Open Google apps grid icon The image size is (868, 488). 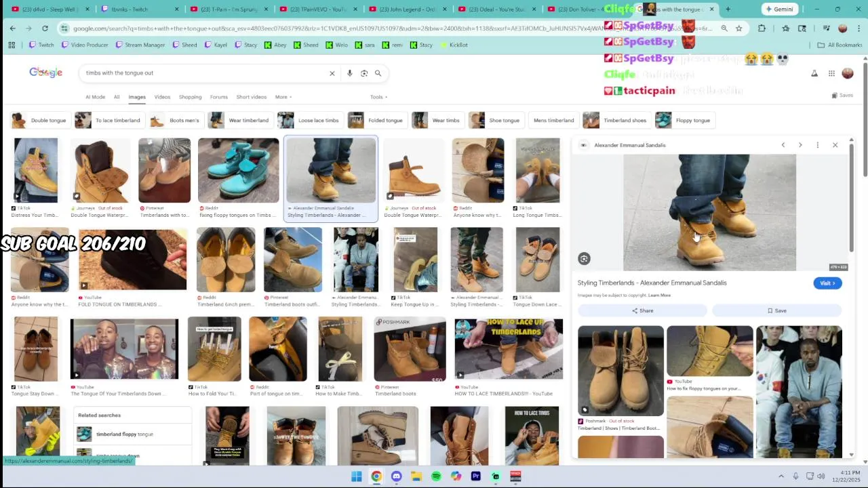tap(831, 73)
